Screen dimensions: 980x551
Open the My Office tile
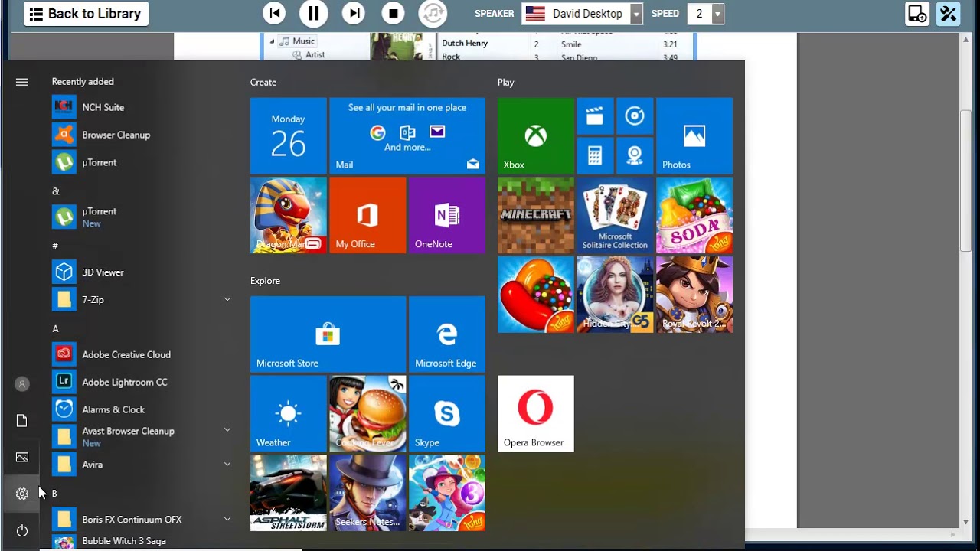[367, 215]
